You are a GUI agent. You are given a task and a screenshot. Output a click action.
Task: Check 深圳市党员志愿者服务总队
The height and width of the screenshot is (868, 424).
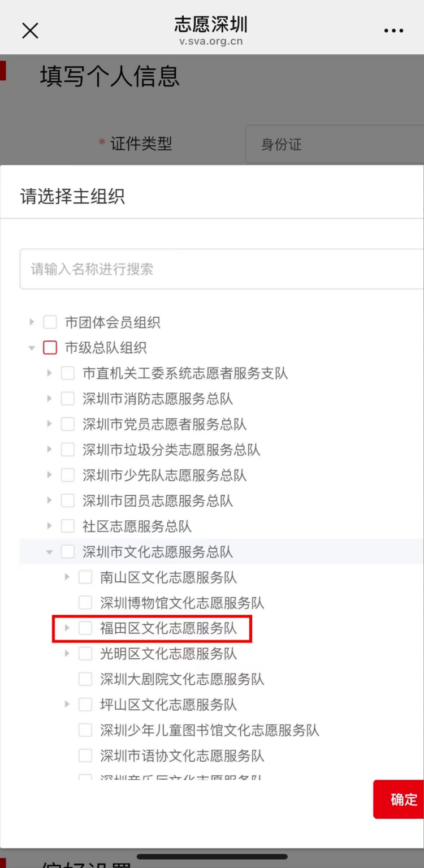click(67, 424)
